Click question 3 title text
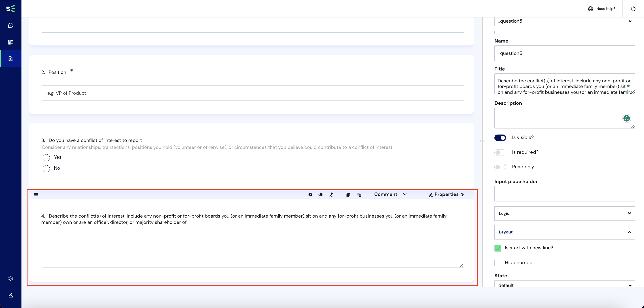644x308 pixels. [x=95, y=140]
